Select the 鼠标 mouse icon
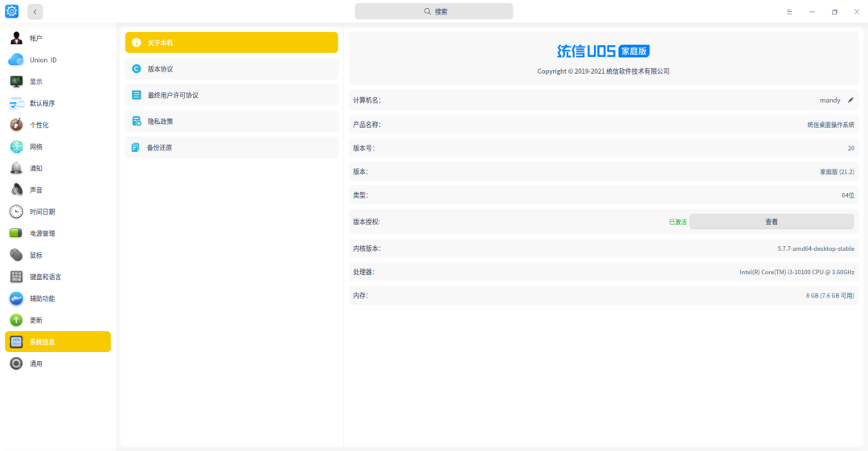This screenshot has width=868, height=451. (16, 255)
